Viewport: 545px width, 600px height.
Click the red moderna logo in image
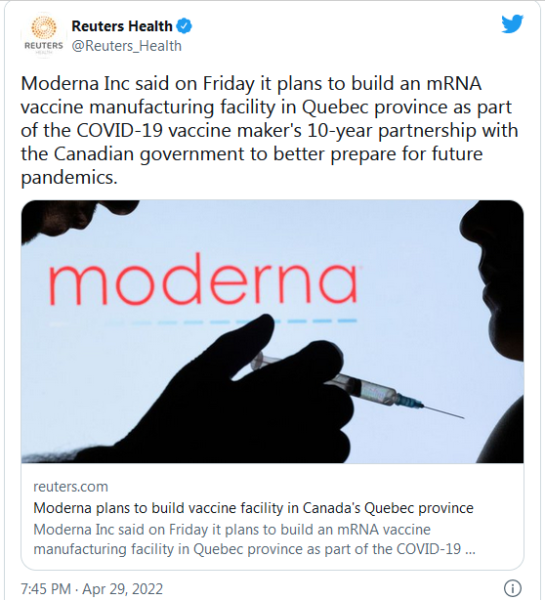click(203, 280)
